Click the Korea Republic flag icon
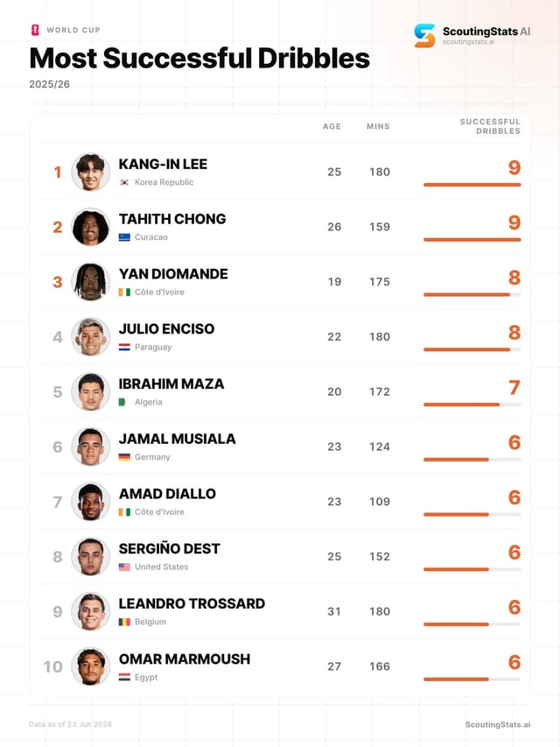 (x=124, y=182)
